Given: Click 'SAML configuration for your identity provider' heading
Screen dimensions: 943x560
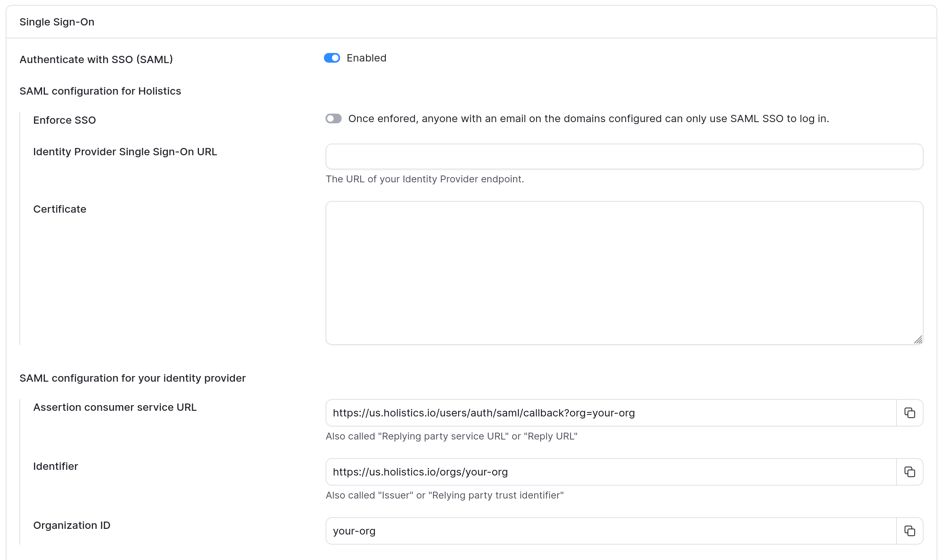Looking at the screenshot, I should click(133, 378).
